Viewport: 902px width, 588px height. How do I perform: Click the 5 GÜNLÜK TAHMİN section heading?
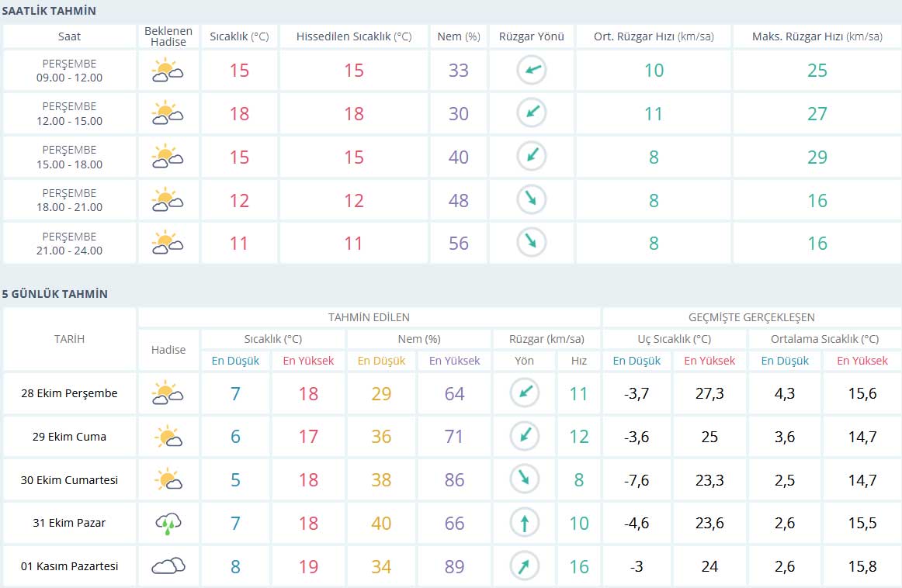coord(54,294)
